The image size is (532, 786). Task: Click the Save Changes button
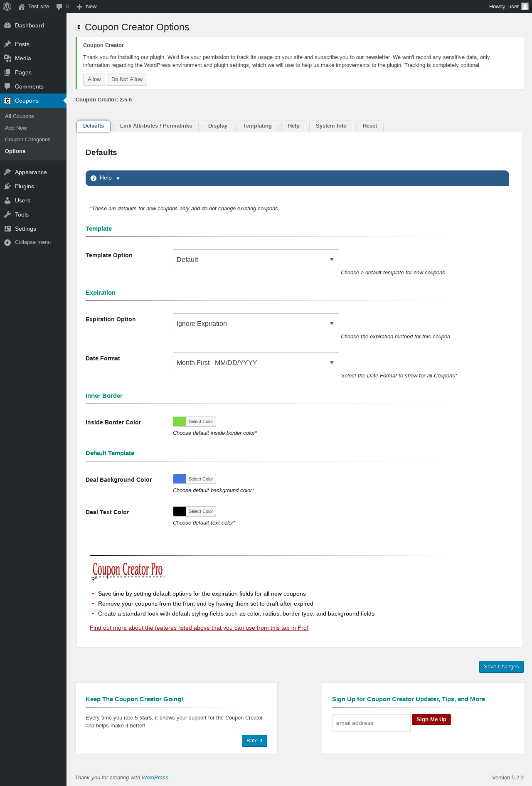[501, 667]
